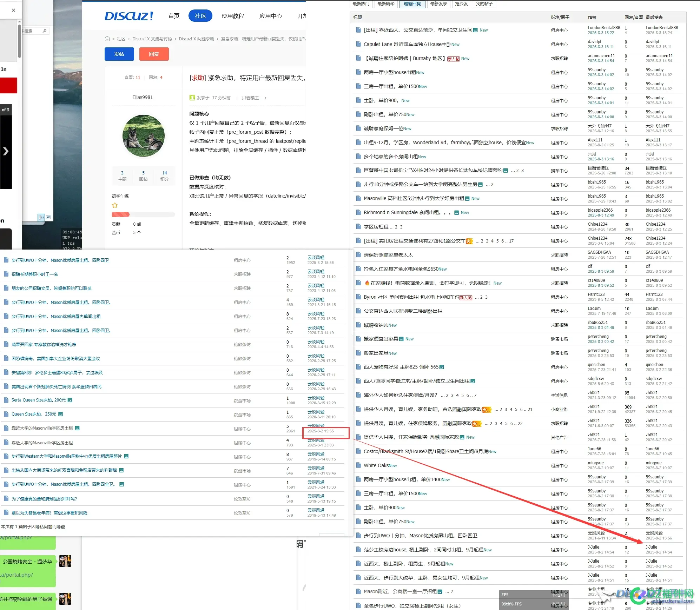Click next slide chevron arrow
Image resolution: width=700 pixels, height=610 pixels.
point(6,151)
